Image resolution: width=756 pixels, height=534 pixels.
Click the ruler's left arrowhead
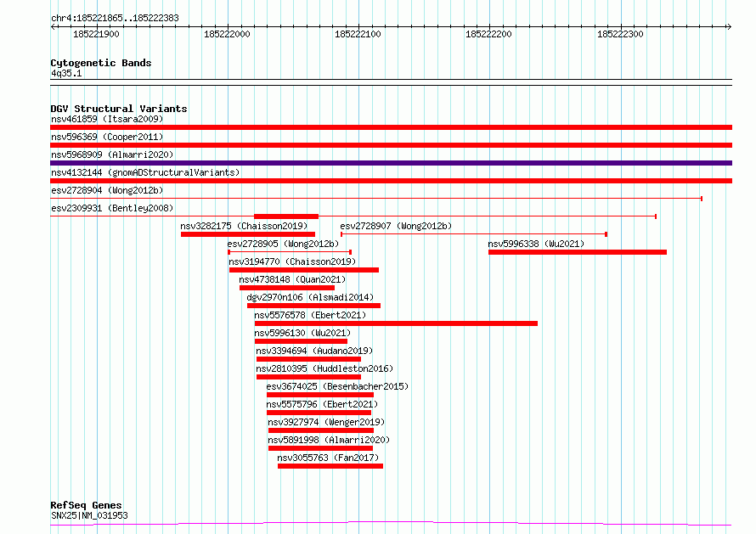[x=53, y=27]
